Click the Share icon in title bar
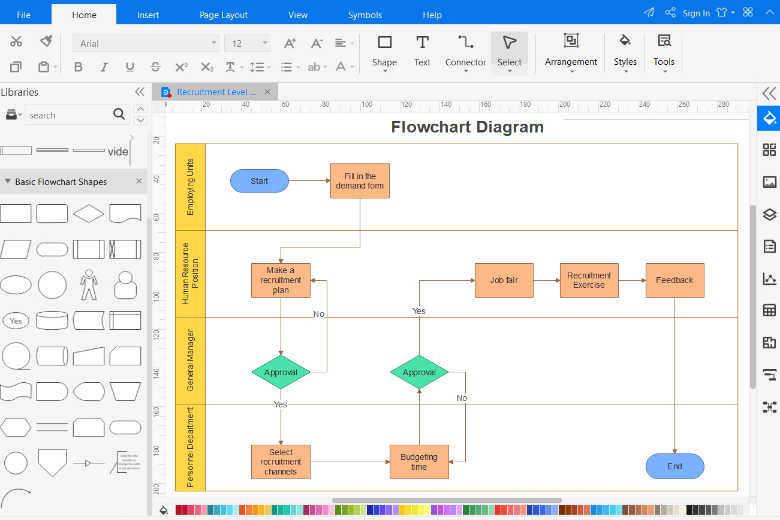This screenshot has width=780, height=520. click(x=670, y=12)
